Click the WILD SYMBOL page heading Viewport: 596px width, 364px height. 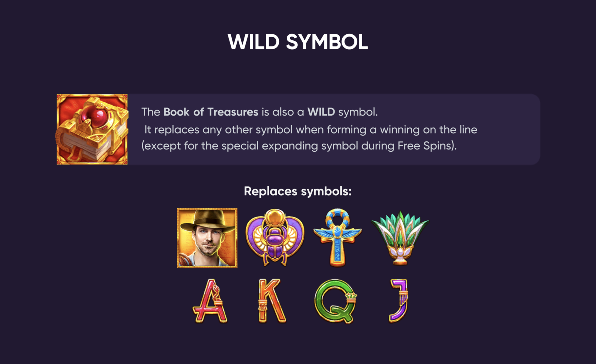(298, 42)
